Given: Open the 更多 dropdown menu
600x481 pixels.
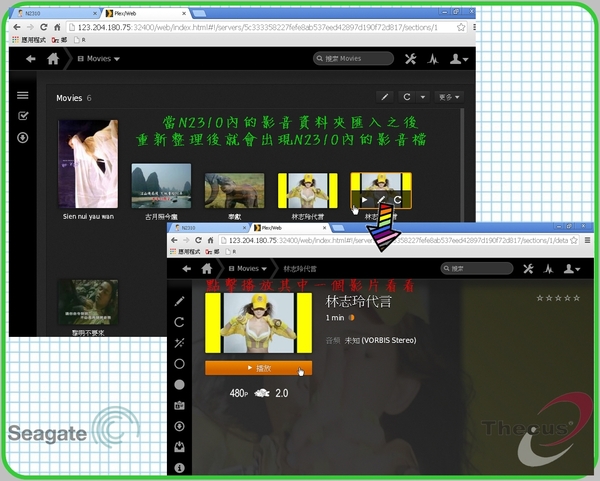Looking at the screenshot, I should (x=449, y=97).
